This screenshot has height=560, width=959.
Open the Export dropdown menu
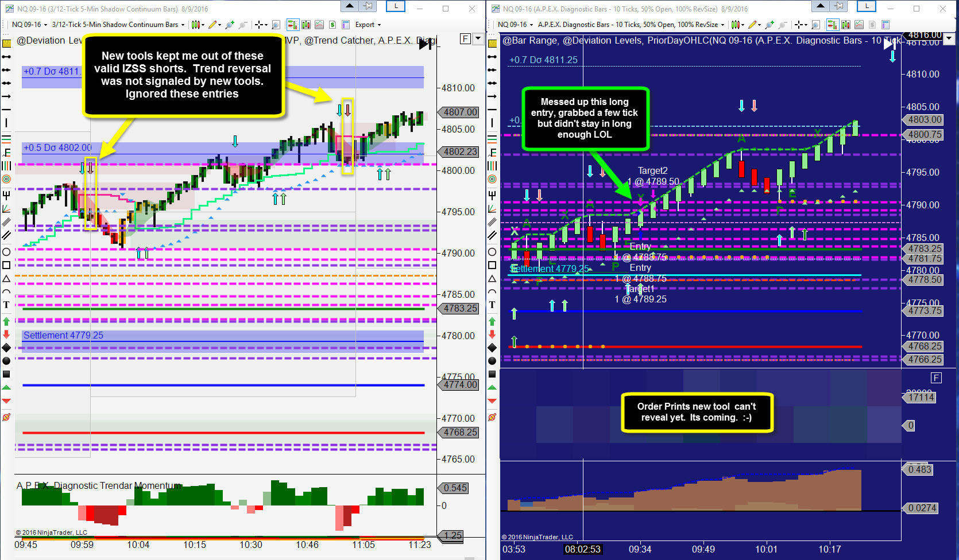(368, 25)
